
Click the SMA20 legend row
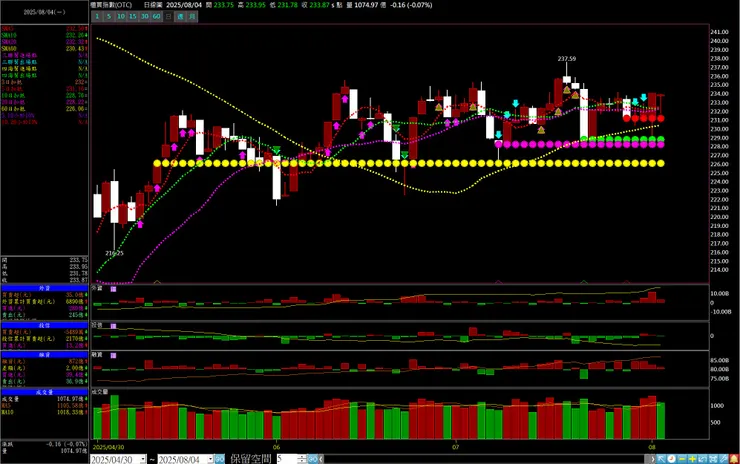coord(44,42)
